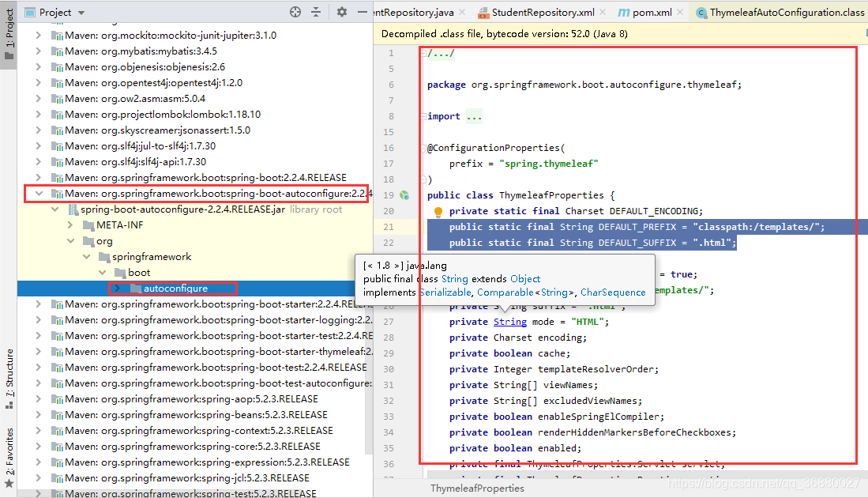The width and height of the screenshot is (868, 498).
Task: Open the 1: Project side tool window
Action: 9,34
